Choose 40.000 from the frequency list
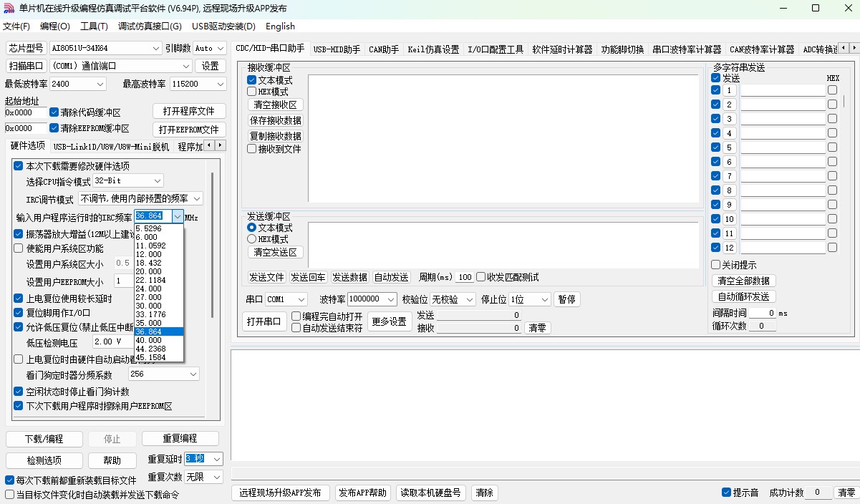Screen dimensions: 860x504 (159, 340)
